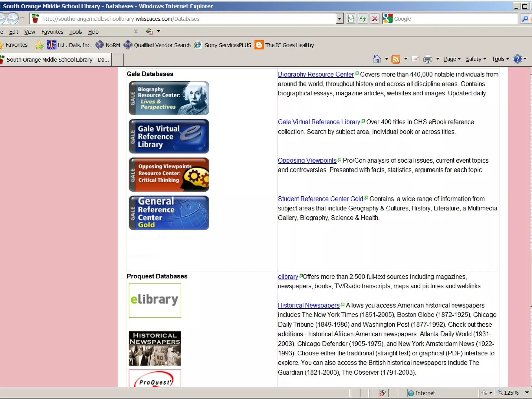
Task: Click the search magnifier button
Action: (x=525, y=19)
